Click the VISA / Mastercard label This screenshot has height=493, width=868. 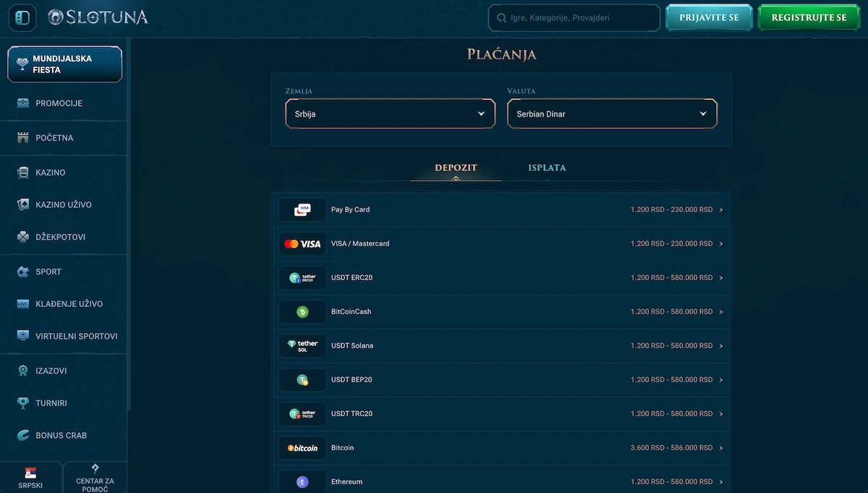(360, 244)
